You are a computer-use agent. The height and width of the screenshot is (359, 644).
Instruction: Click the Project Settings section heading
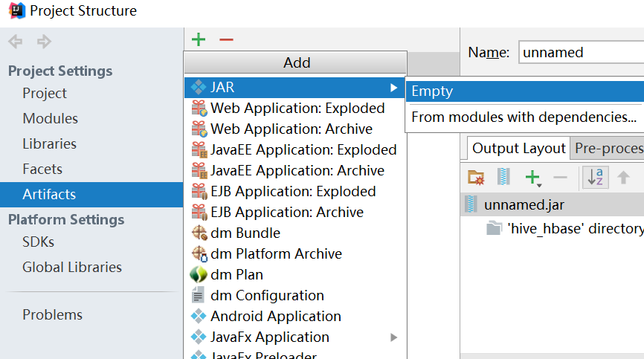(x=60, y=71)
